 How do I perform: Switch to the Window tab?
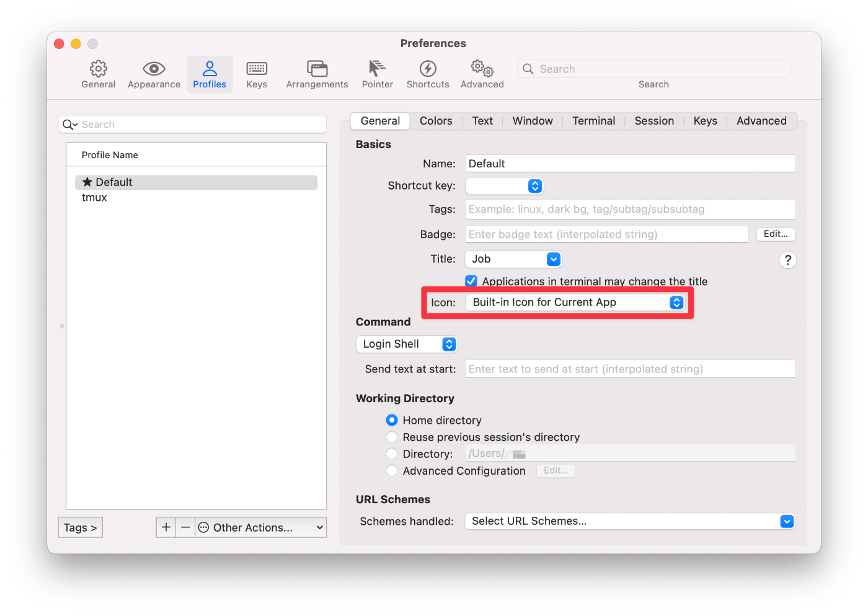click(x=533, y=121)
